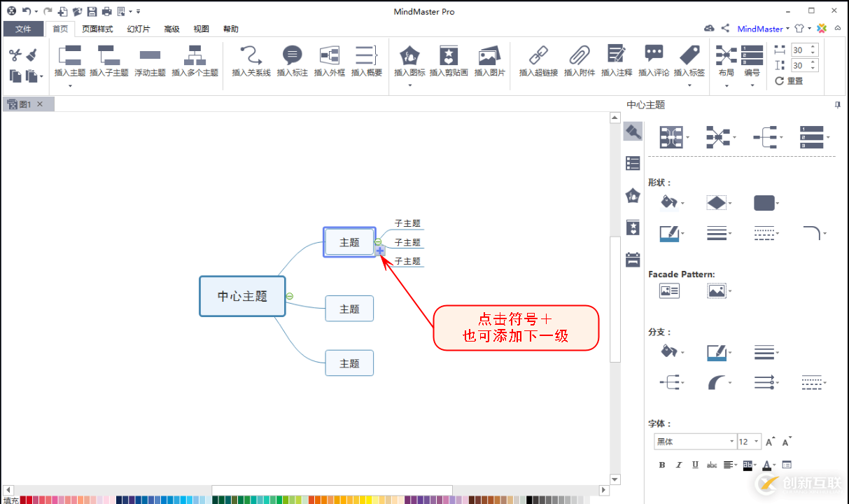Screen dimensions: 849x504
Task: Click 插入外框 boundary icon
Action: (x=329, y=56)
